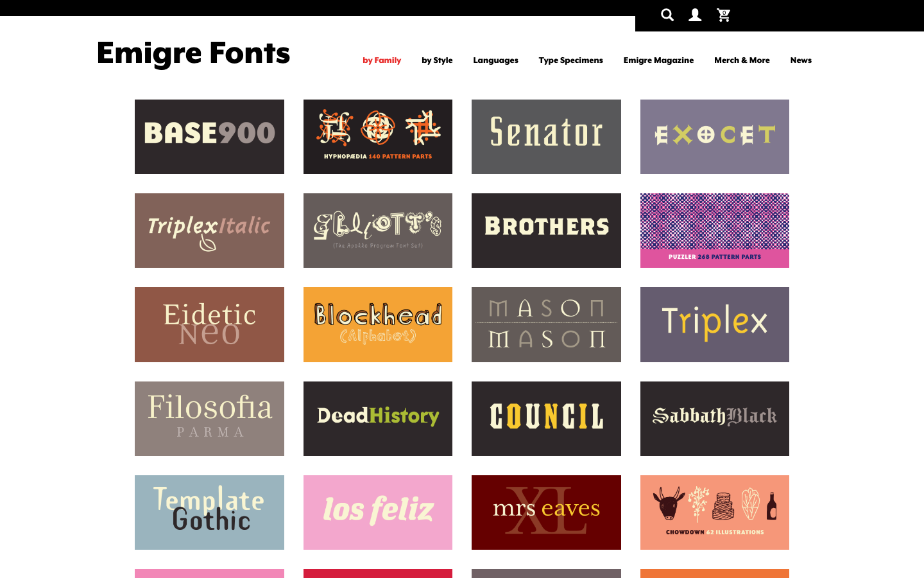Open Type Specimens in navigation
The image size is (924, 578).
click(x=571, y=60)
